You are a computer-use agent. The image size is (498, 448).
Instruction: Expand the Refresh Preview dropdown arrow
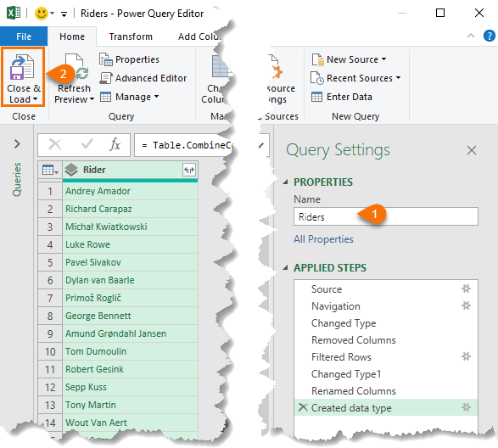92,99
